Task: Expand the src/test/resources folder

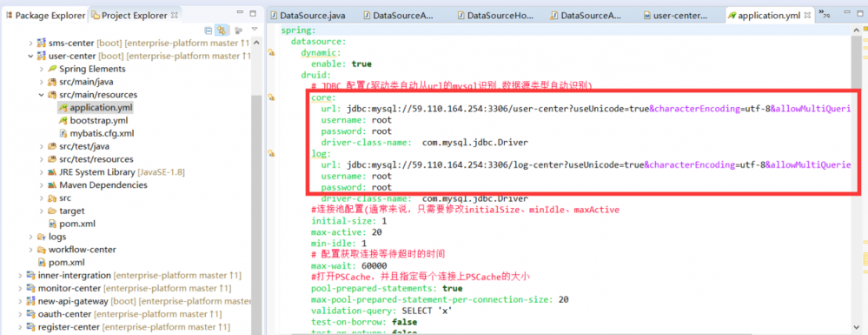Action: [41, 159]
